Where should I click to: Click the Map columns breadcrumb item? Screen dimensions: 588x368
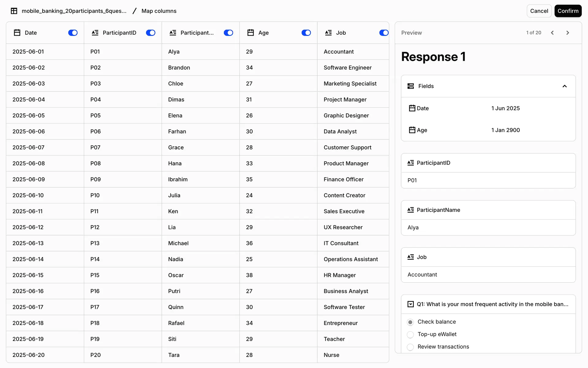click(x=159, y=11)
